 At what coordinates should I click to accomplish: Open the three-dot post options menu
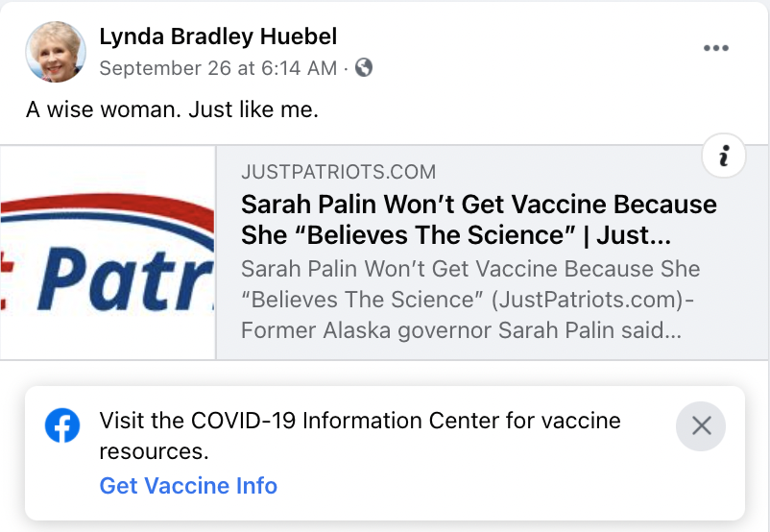tap(715, 48)
